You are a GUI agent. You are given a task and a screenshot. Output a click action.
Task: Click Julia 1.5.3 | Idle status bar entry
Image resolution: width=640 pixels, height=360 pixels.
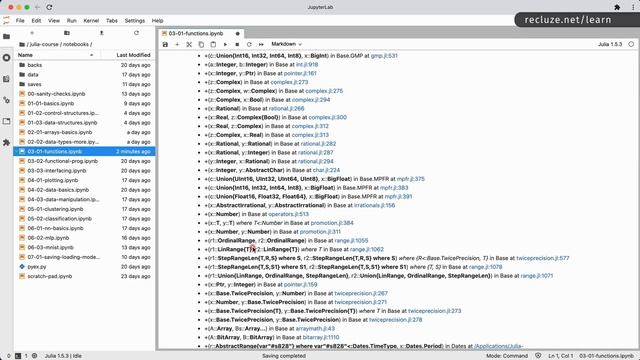tap(63, 356)
